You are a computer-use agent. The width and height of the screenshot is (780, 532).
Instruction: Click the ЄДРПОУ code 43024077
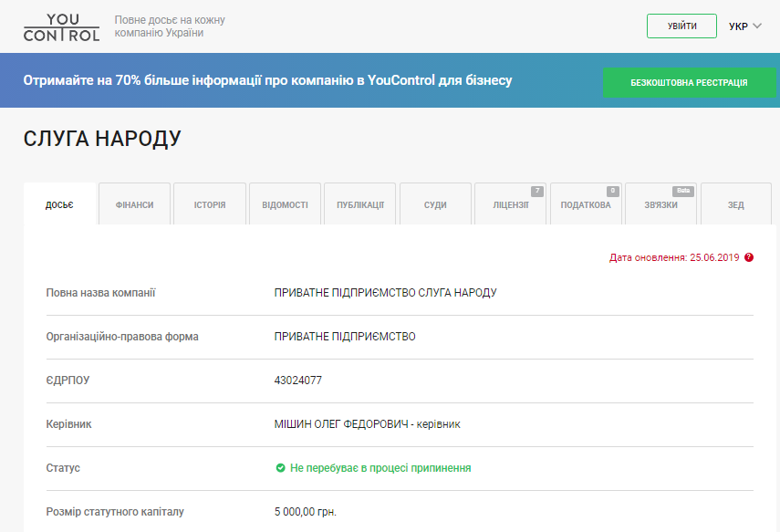click(x=298, y=381)
